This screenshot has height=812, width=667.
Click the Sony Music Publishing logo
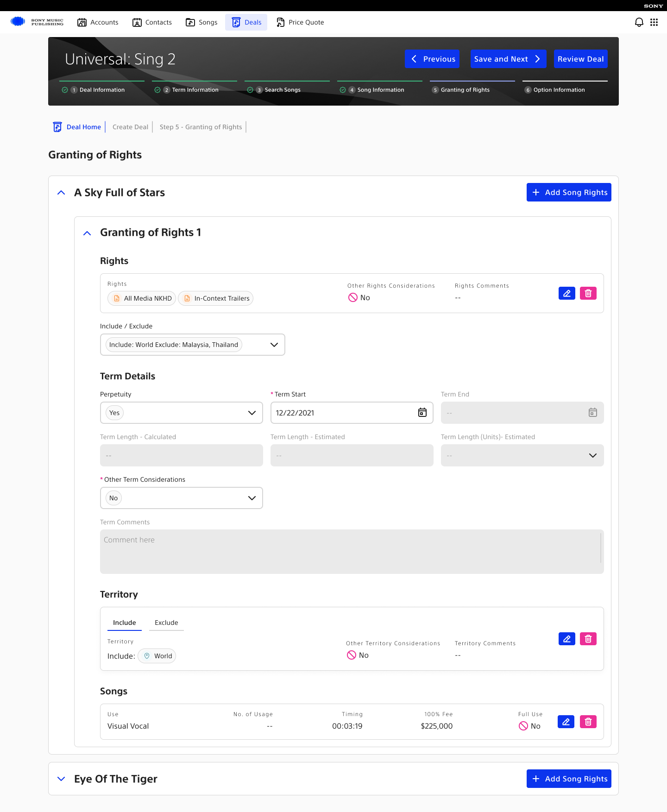tap(37, 22)
